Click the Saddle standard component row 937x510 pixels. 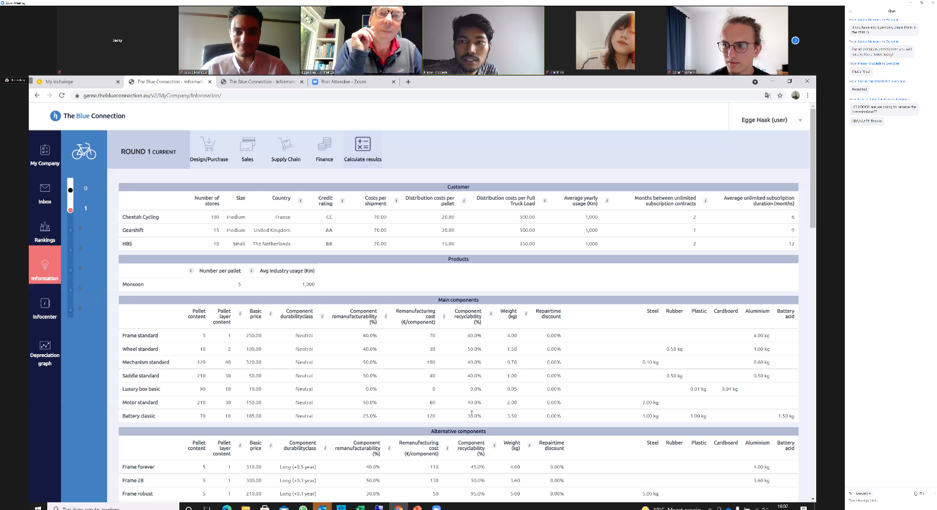458,376
